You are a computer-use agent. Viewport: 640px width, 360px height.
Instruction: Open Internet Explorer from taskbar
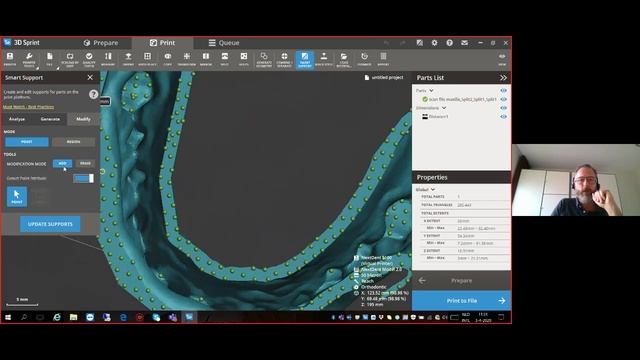coord(57,317)
